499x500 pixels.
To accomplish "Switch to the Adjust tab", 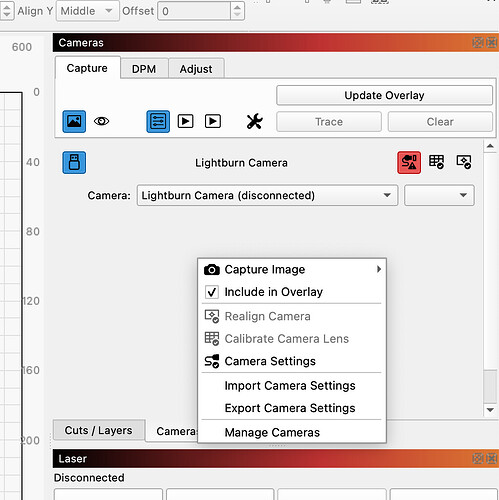I will (x=196, y=69).
